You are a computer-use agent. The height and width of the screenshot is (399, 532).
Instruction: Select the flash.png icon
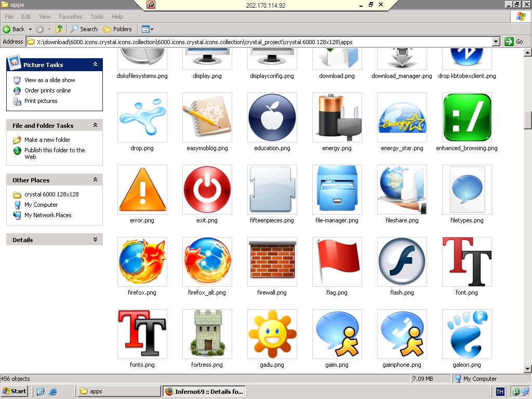coord(402,262)
